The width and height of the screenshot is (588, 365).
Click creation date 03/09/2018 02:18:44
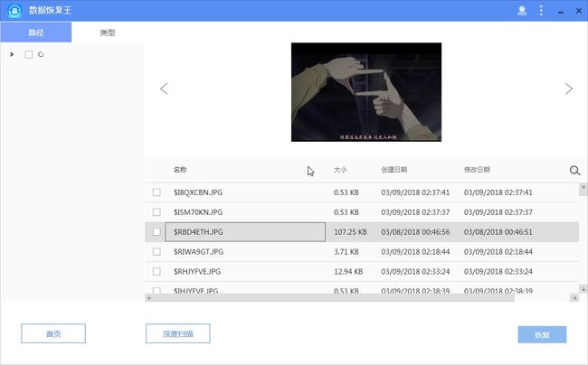pos(415,252)
